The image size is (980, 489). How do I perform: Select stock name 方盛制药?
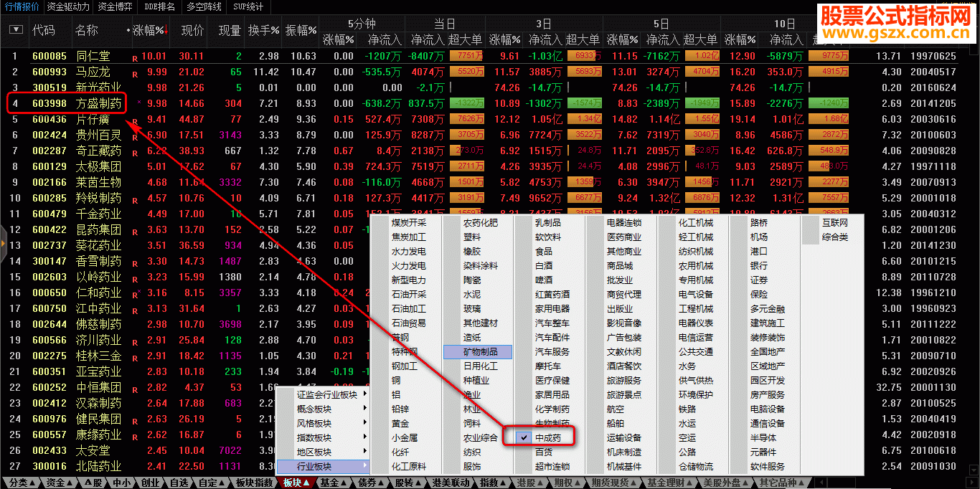(99, 103)
